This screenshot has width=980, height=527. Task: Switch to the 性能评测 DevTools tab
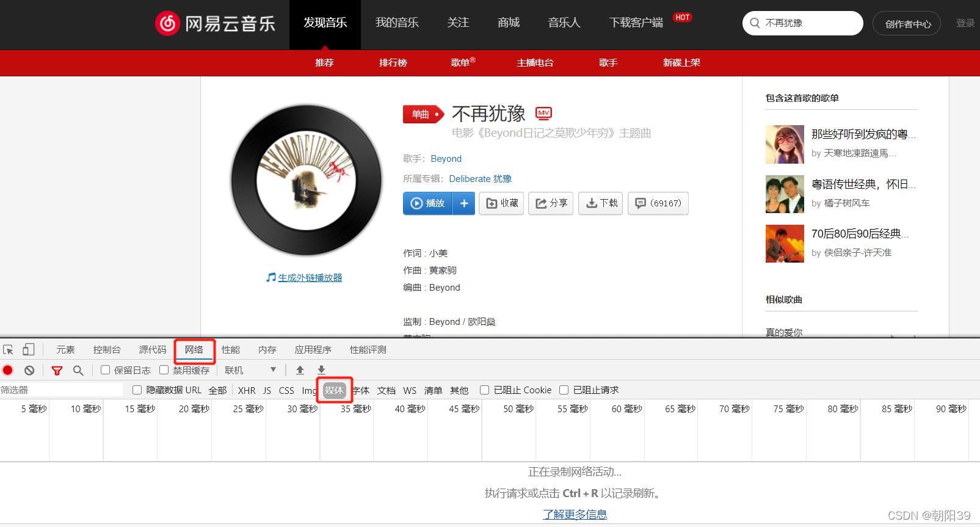tap(368, 350)
